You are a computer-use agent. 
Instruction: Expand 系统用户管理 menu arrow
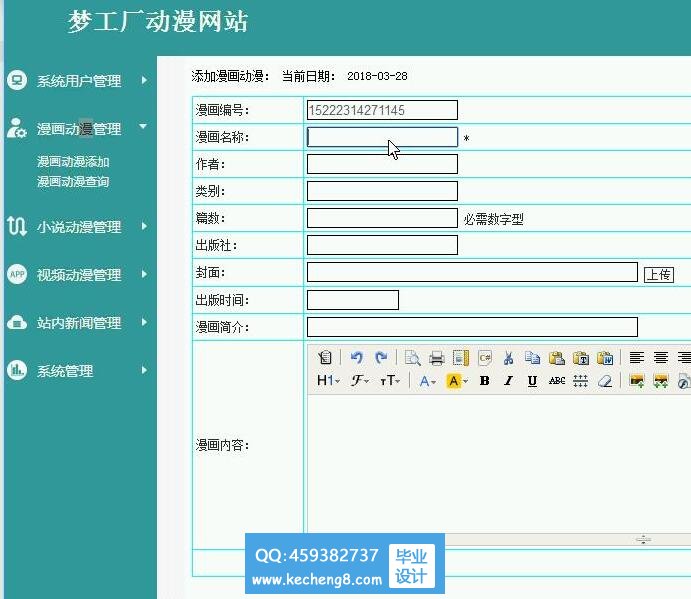coord(144,80)
